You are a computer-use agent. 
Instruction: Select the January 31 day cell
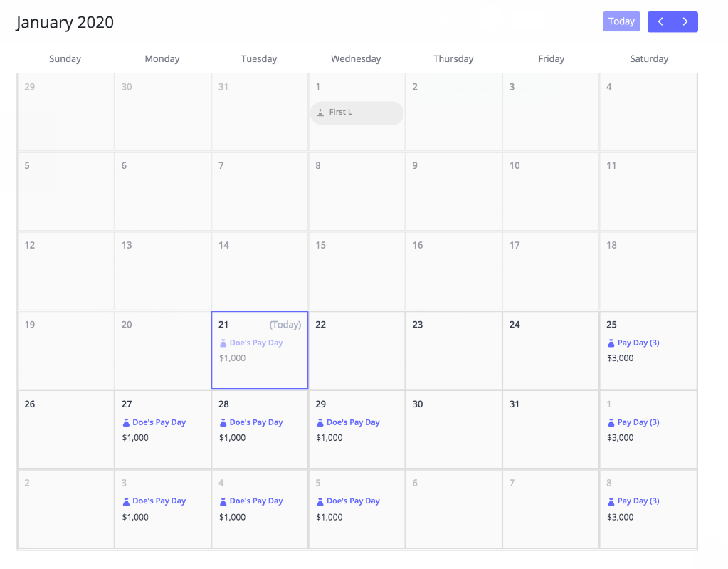[x=551, y=429]
